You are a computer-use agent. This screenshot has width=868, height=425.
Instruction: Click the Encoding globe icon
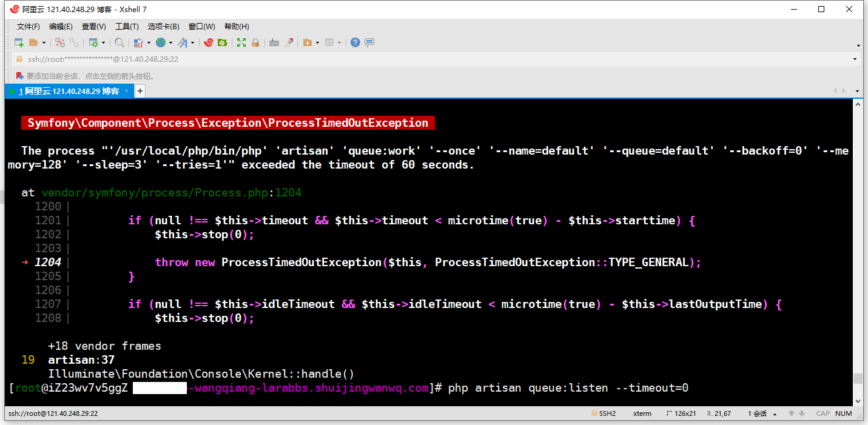coord(161,42)
